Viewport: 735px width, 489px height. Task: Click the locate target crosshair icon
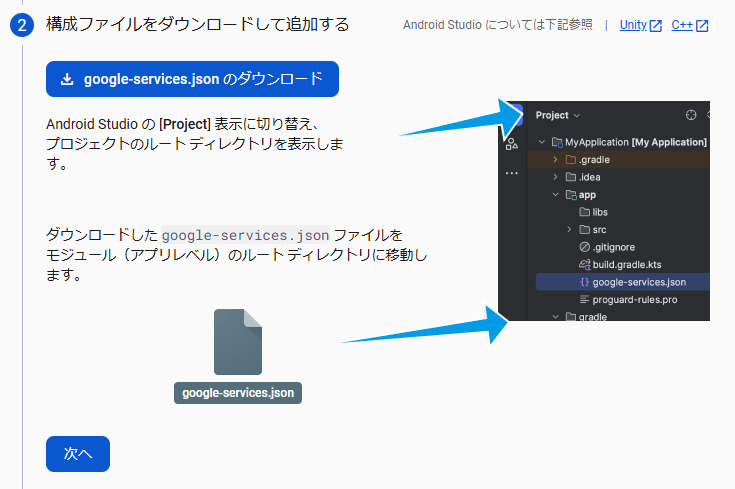tap(691, 115)
